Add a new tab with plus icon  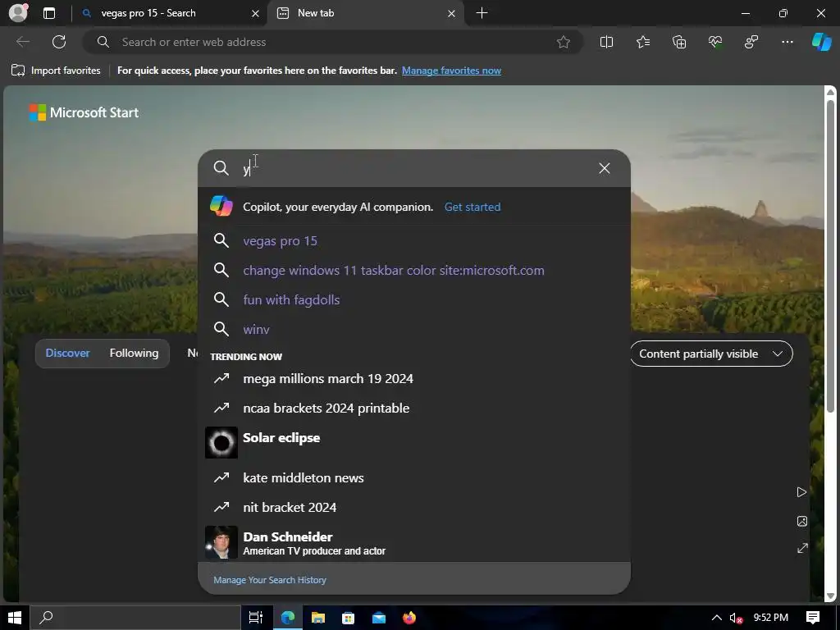[482, 13]
